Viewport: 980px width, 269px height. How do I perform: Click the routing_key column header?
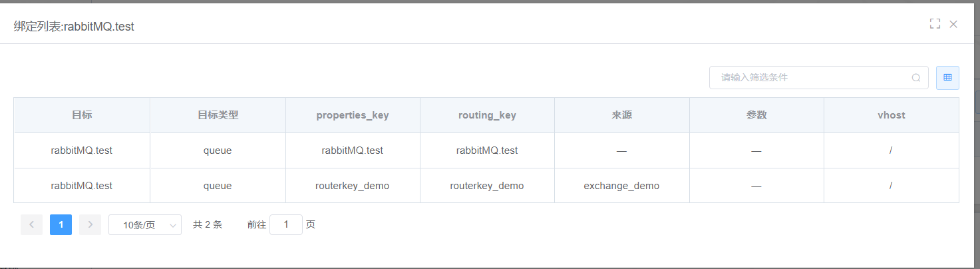coord(487,115)
